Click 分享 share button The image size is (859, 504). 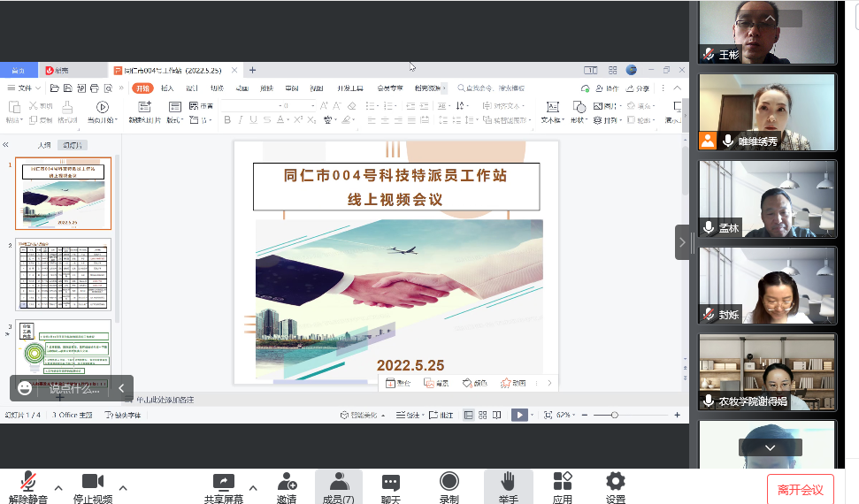tap(638, 88)
